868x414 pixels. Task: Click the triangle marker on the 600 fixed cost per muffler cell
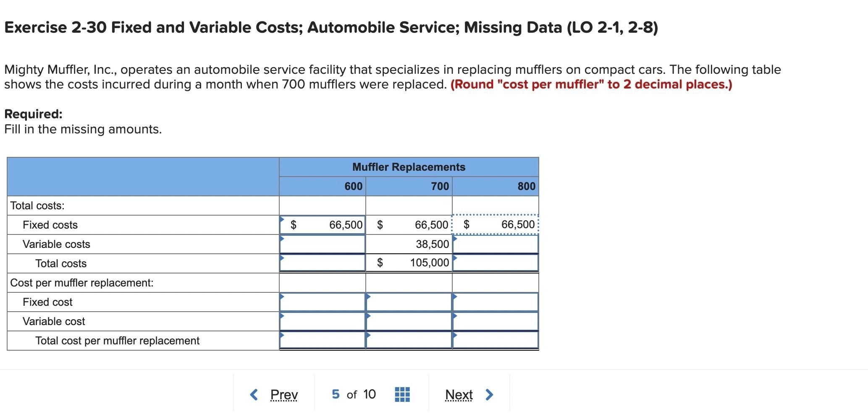tap(282, 296)
